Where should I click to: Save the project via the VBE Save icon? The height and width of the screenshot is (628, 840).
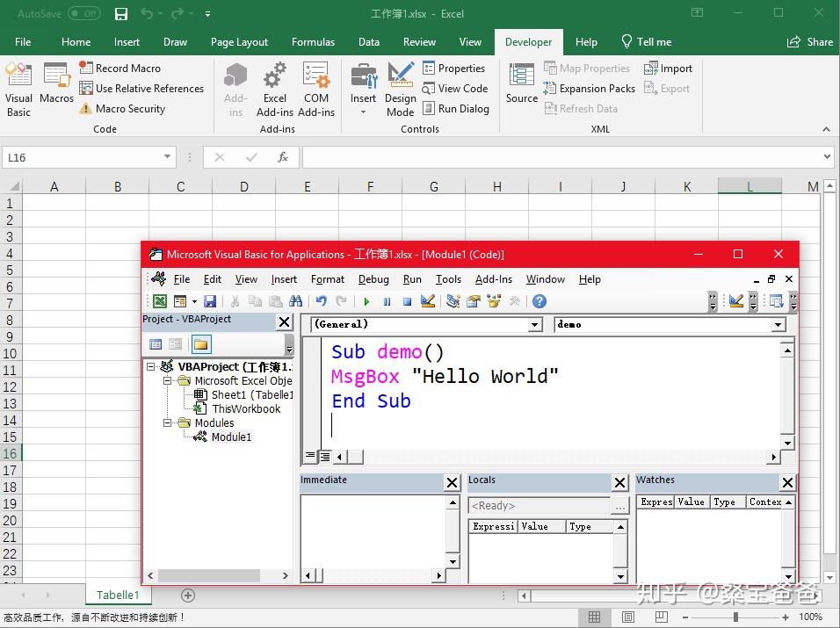210,300
